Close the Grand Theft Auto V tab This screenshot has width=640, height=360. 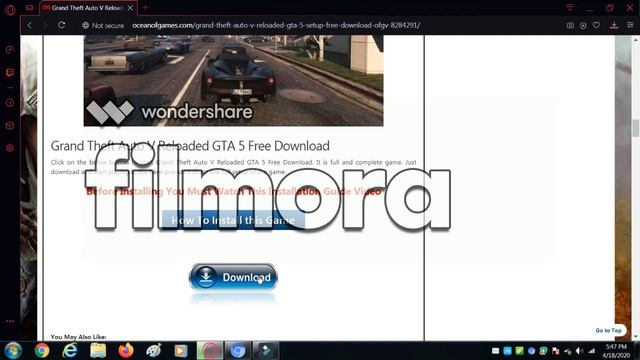pyautogui.click(x=130, y=8)
